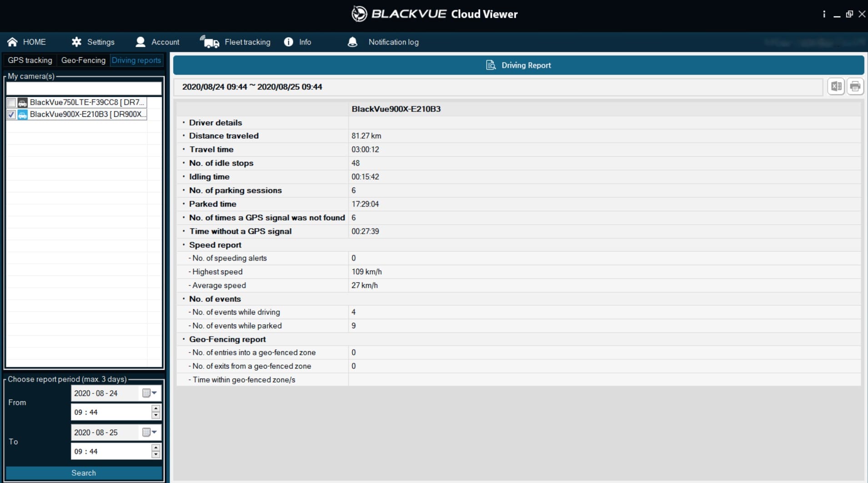This screenshot has width=868, height=483.
Task: Open Settings via the gear icon
Action: 76,42
